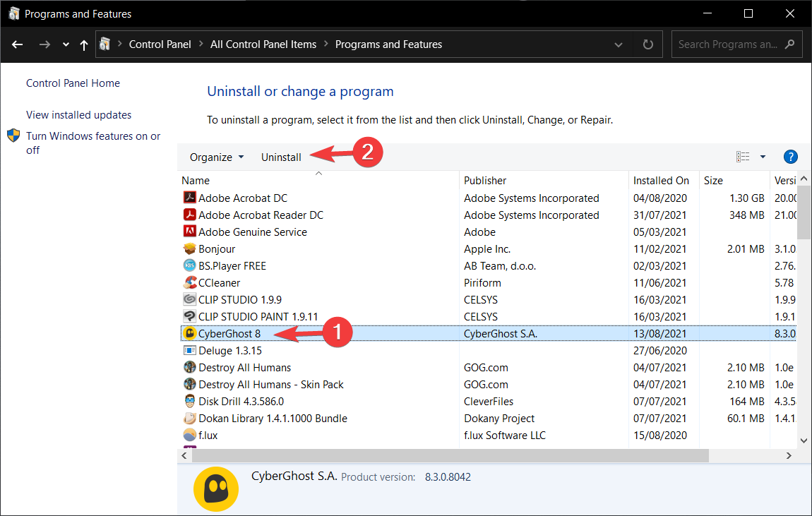Click the CLIP STUDIO 1.9.9 icon

(189, 299)
